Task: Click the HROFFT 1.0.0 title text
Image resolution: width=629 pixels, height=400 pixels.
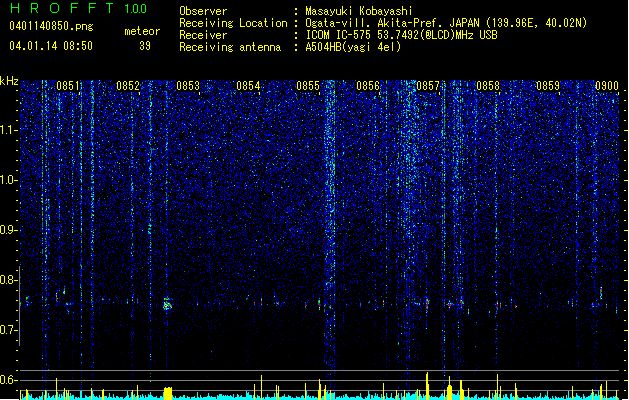Action: pyautogui.click(x=79, y=8)
